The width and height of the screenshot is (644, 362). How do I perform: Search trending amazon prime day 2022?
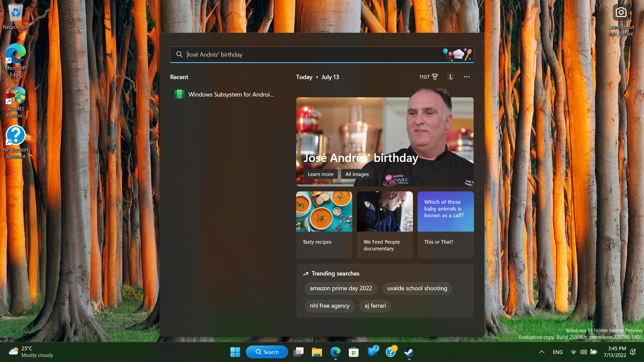point(341,288)
